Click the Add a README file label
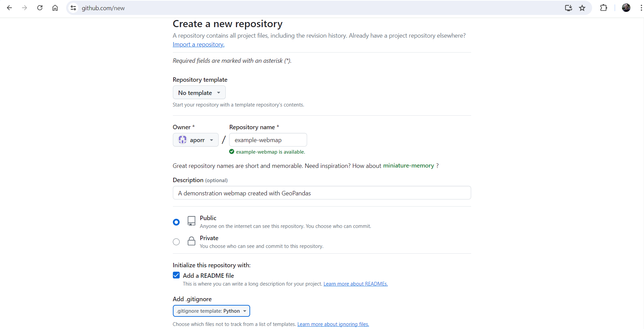Screen dimensions: 644x329 coord(208,275)
